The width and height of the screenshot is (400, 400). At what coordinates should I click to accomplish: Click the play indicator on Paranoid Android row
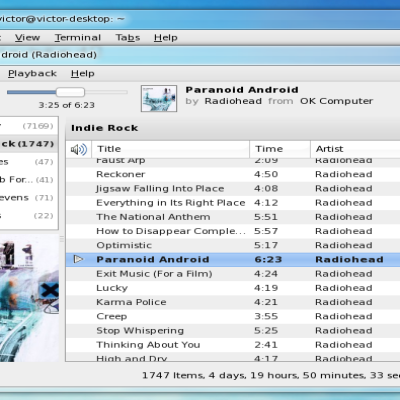pos(78,259)
